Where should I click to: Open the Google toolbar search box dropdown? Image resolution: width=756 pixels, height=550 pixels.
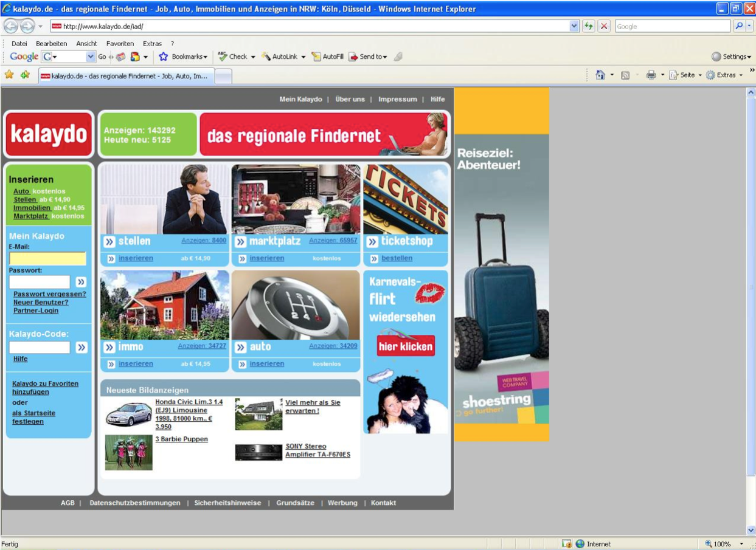tap(91, 57)
